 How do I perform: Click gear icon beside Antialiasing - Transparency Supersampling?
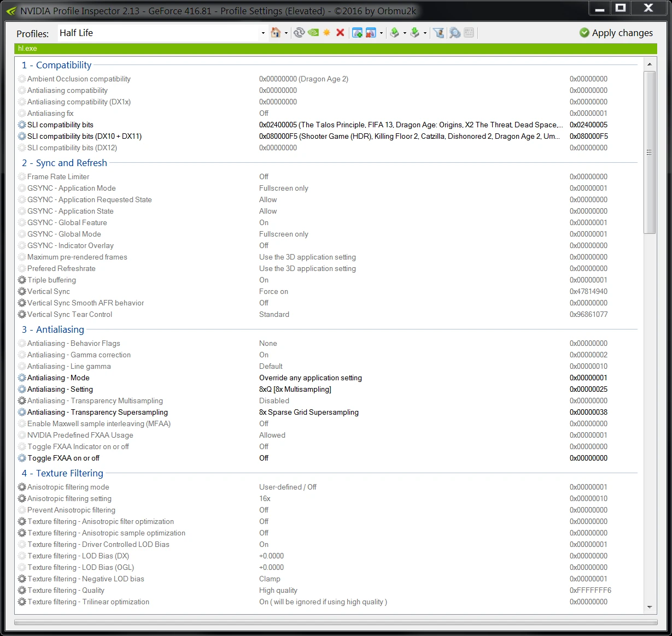(x=22, y=412)
